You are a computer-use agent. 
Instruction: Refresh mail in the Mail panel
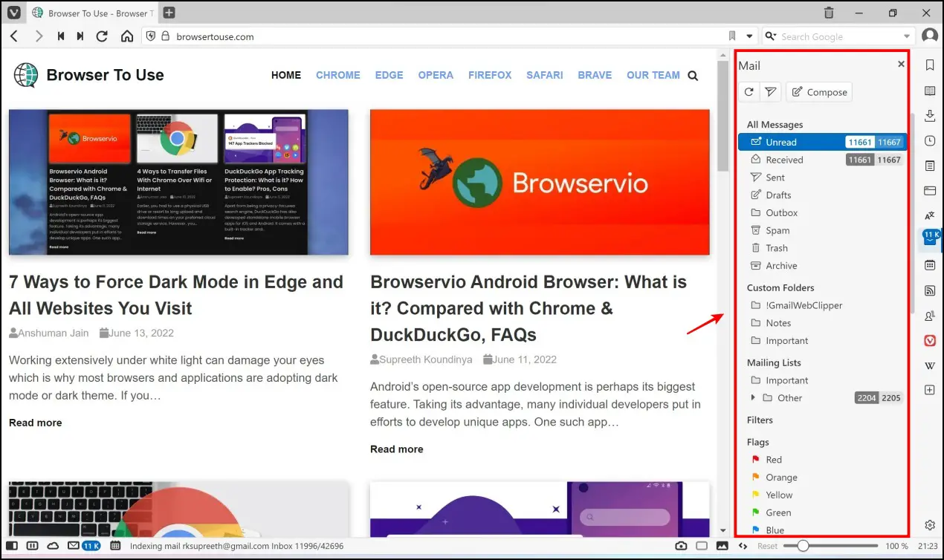749,92
